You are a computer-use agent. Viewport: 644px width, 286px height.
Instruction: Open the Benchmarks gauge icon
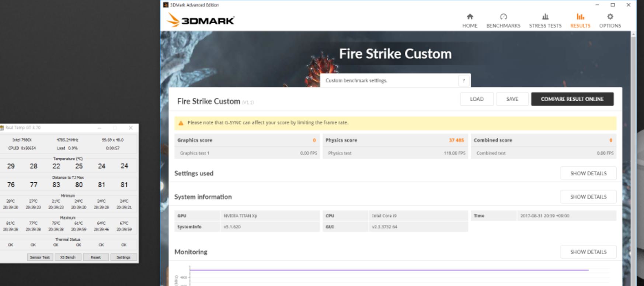point(503,17)
